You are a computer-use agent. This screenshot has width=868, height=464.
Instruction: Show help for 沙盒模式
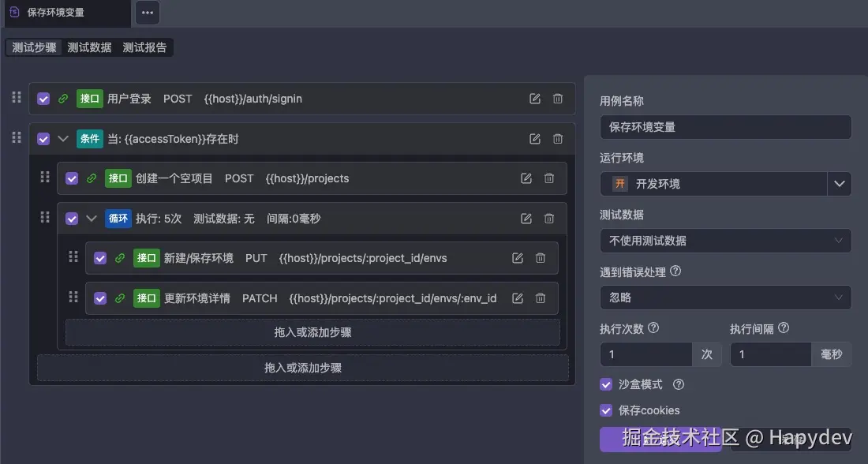click(679, 384)
